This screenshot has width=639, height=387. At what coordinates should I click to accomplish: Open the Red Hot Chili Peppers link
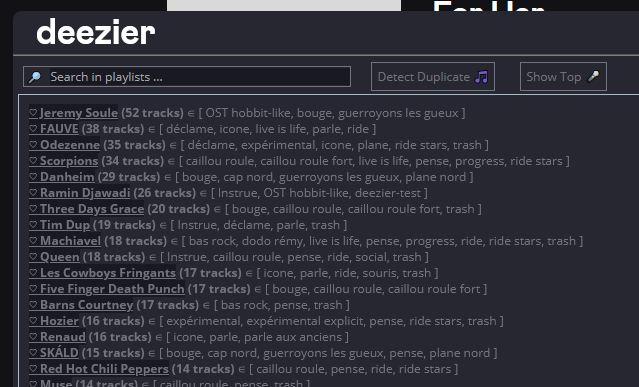[x=104, y=369]
